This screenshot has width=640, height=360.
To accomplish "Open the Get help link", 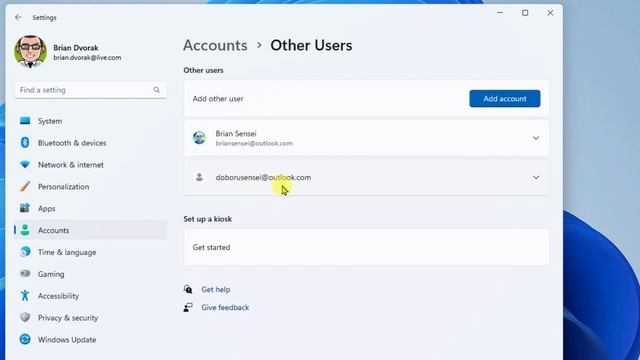I will 216,289.
